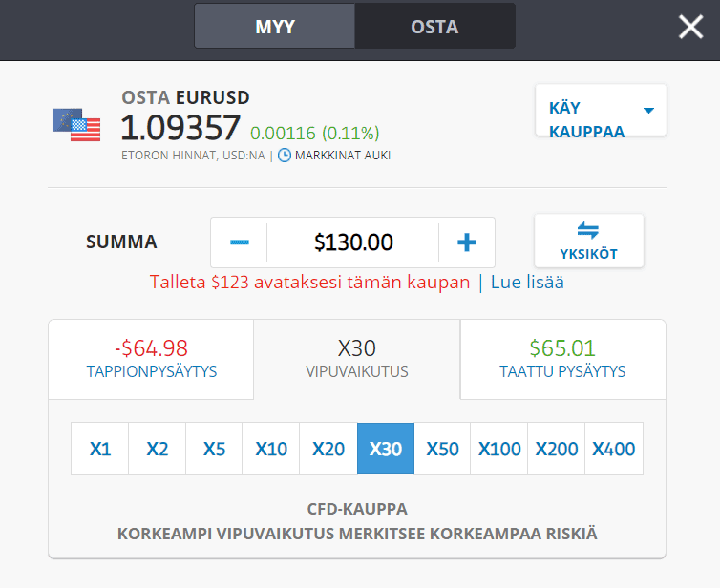Click the CFD-KAUPPA label
The height and width of the screenshot is (588, 720).
click(357, 509)
